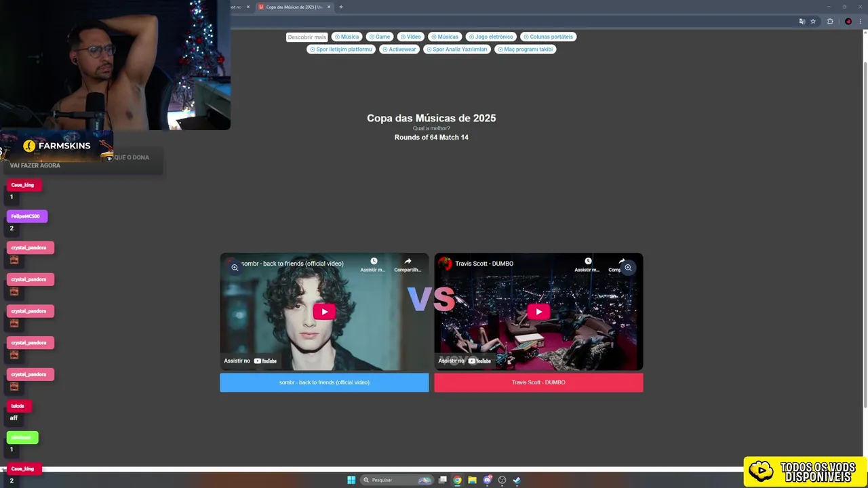Select the Game tag chip
868x488 pixels.
380,37
